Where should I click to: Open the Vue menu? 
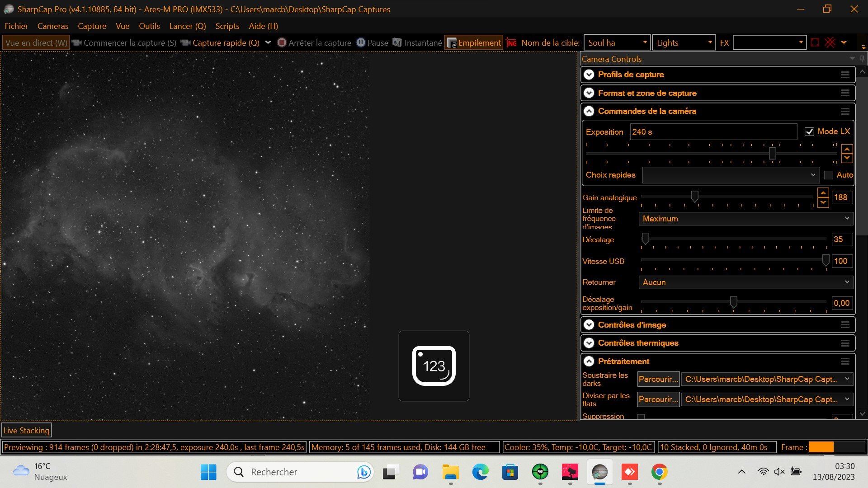123,26
